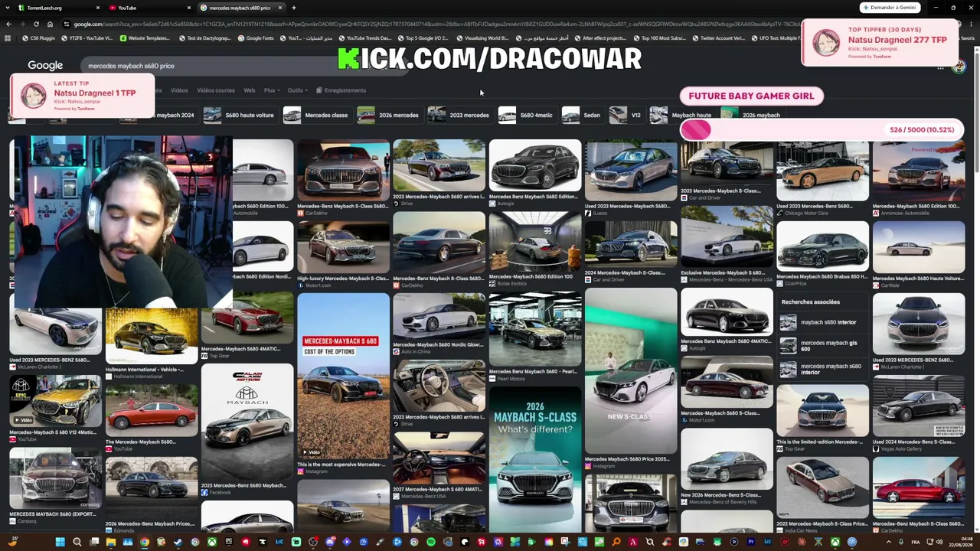Open the Twitter Account Verification bookmark
980x551 pixels.
[718, 38]
